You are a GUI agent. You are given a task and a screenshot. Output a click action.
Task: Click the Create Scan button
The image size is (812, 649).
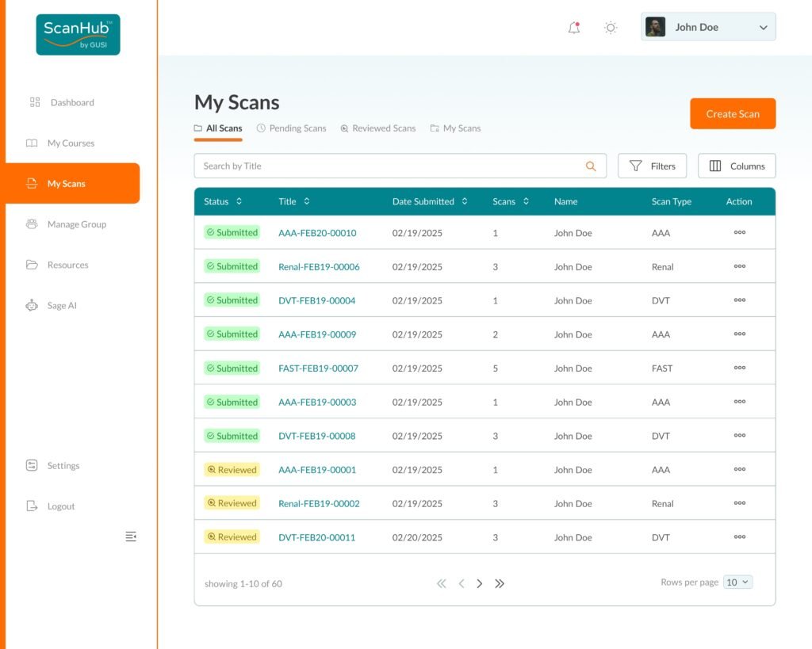click(x=732, y=114)
